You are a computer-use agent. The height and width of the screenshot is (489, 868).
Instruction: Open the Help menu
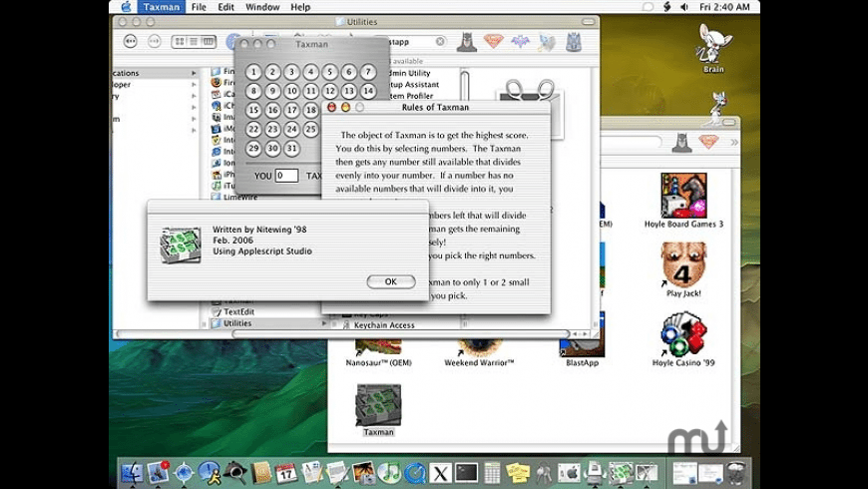coord(300,7)
